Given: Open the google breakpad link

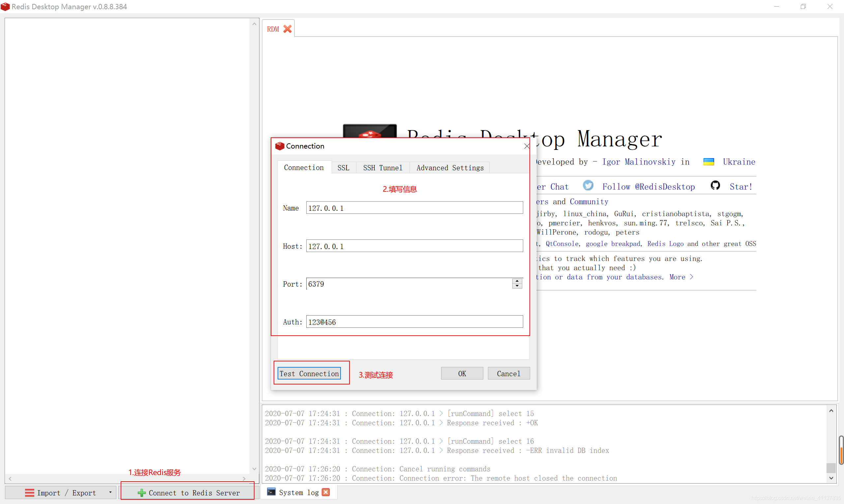Looking at the screenshot, I should point(613,243).
